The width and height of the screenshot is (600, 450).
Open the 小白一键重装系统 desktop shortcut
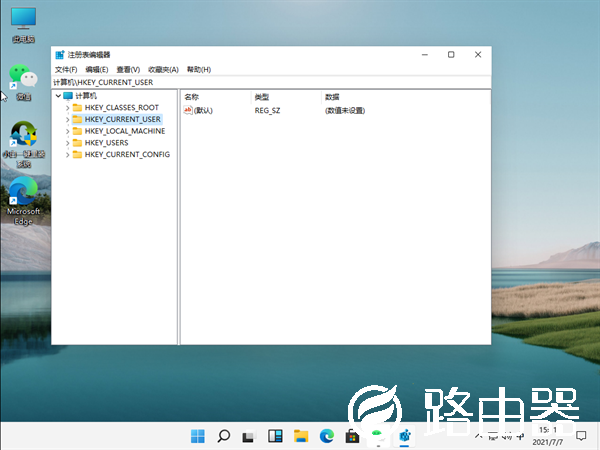[23, 144]
